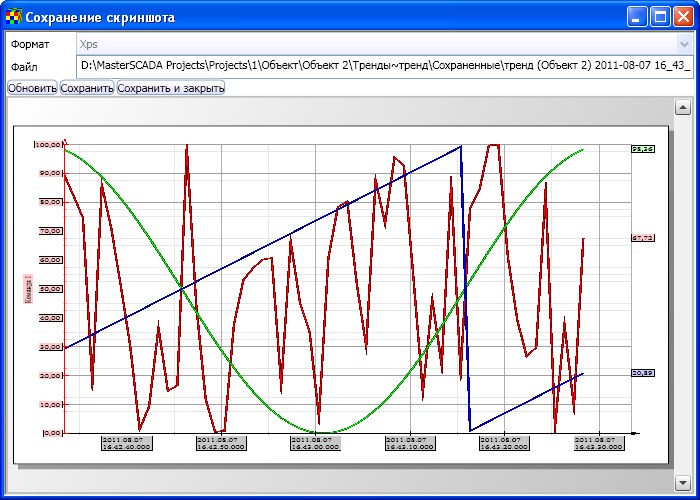This screenshot has height=500, width=700.
Task: Click the red 67,72 value marker
Action: coord(643,238)
